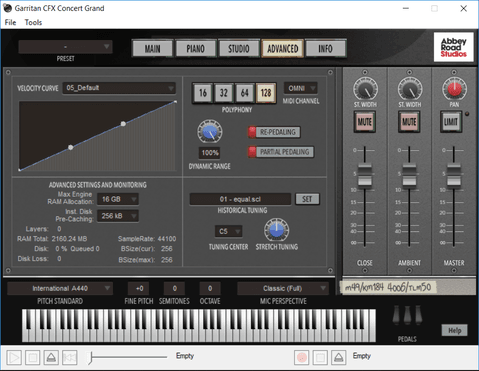Viewport: 479px width, 371px height.
Task: Open the Velocity Curve 05_Default dropdown
Action: tap(119, 88)
